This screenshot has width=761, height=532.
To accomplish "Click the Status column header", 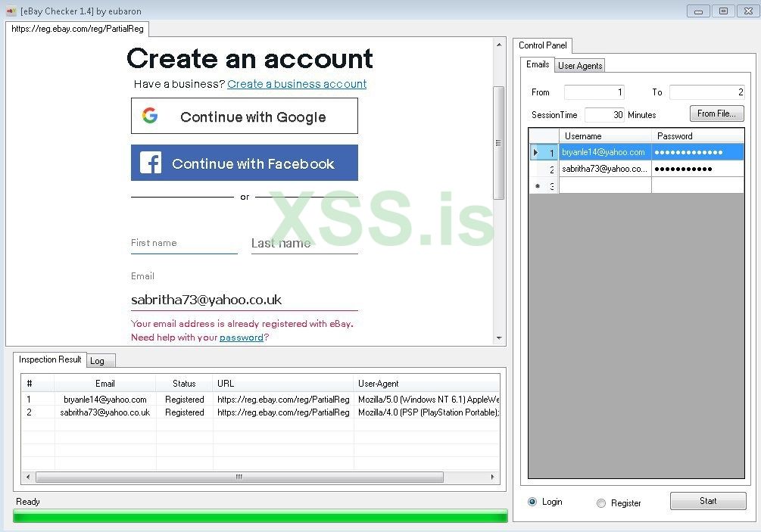I will tap(184, 383).
